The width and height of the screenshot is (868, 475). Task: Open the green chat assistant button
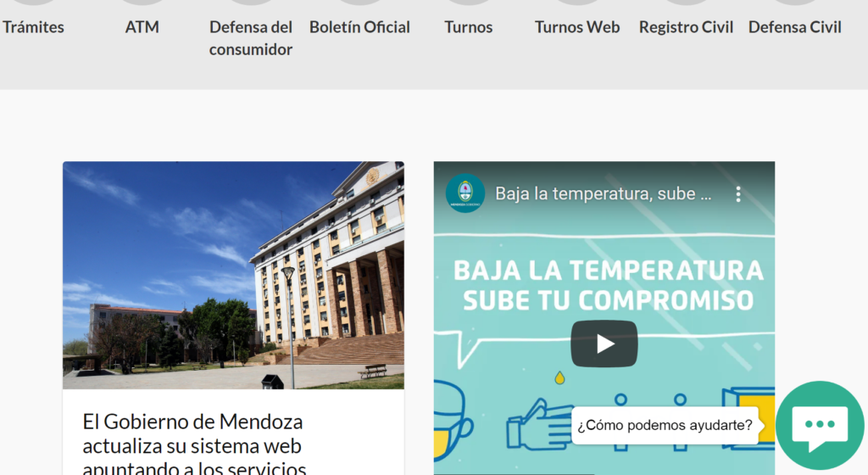pyautogui.click(x=820, y=425)
